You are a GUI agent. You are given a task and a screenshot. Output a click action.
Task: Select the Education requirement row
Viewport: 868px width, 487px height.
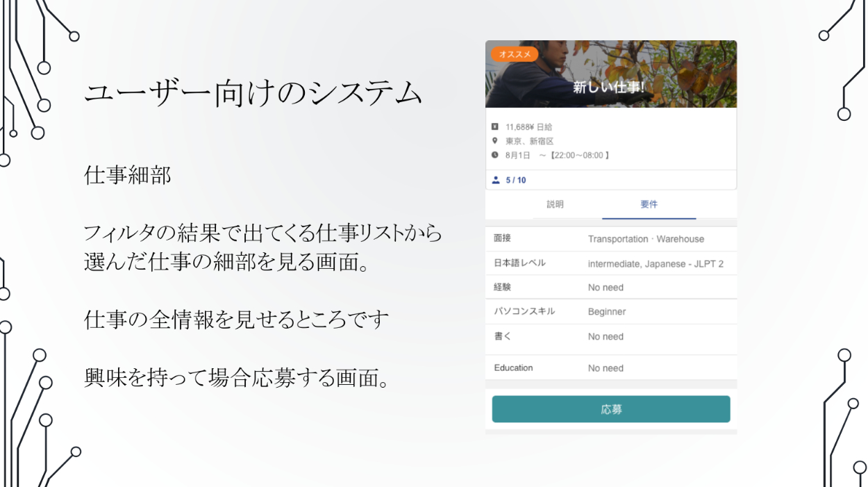click(x=610, y=368)
